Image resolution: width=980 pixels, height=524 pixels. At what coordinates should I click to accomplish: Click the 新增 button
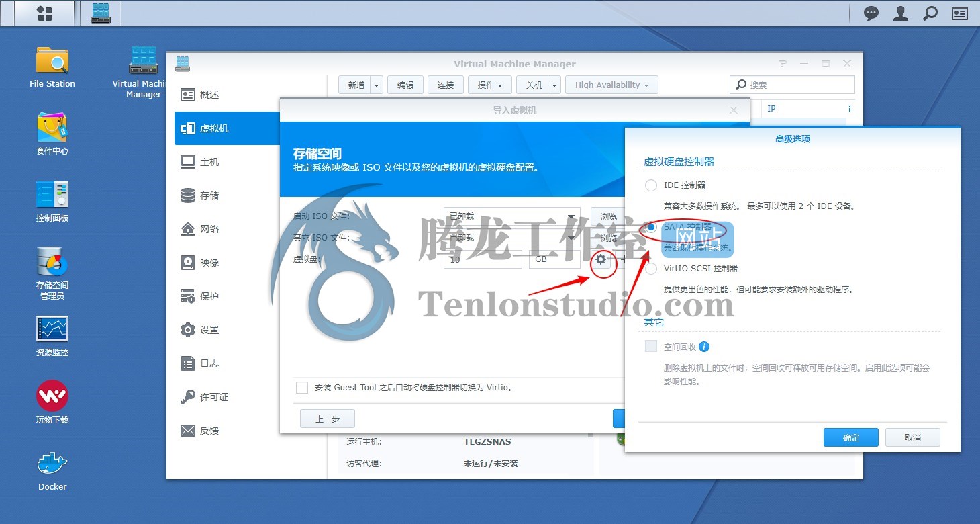354,85
